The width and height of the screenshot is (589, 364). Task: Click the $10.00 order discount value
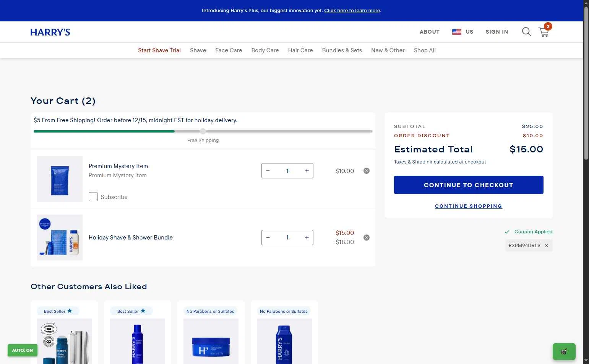click(533, 136)
